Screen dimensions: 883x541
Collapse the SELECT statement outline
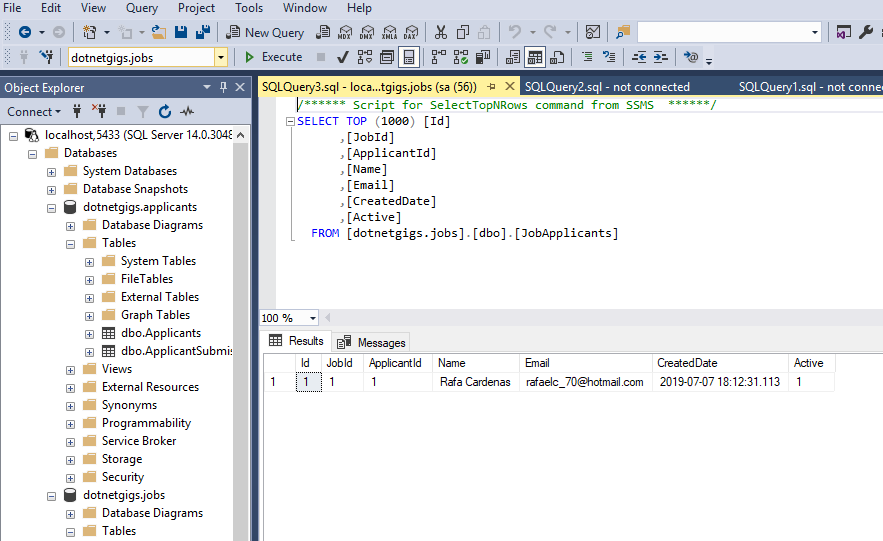pyautogui.click(x=291, y=121)
